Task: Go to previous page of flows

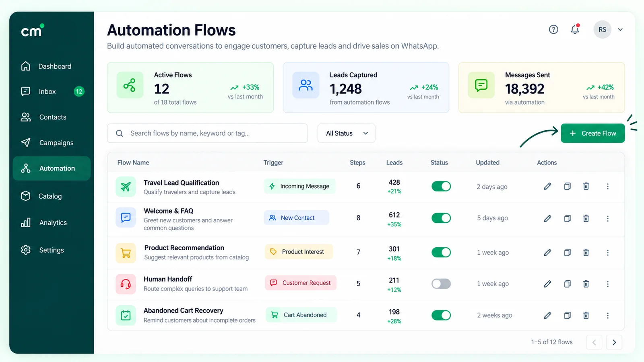Action: click(594, 342)
